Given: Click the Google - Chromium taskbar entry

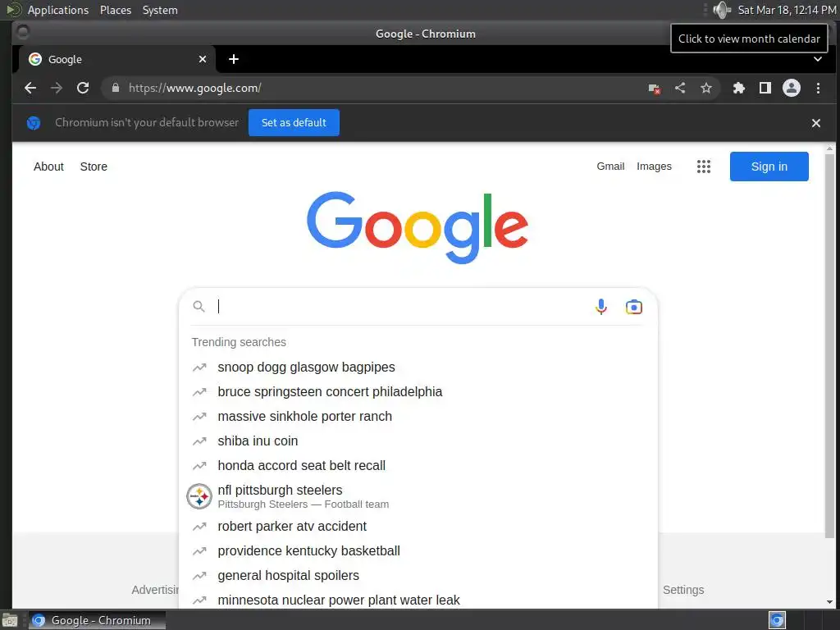Looking at the screenshot, I should click(x=97, y=620).
